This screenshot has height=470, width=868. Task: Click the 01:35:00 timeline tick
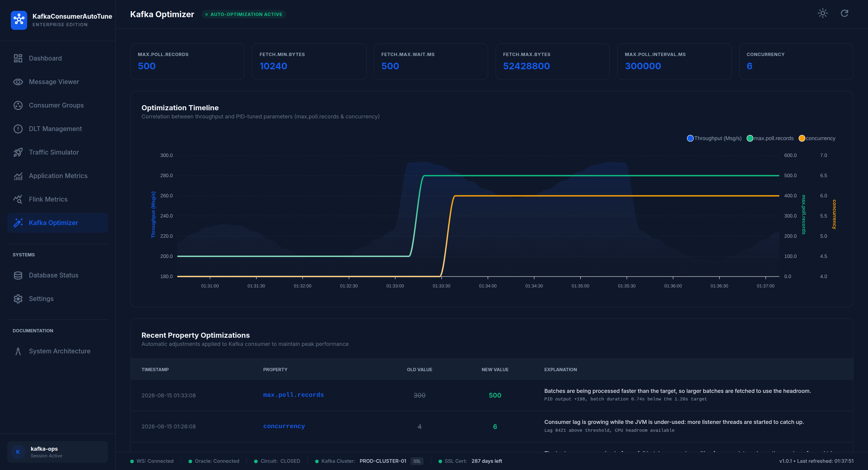tap(580, 286)
